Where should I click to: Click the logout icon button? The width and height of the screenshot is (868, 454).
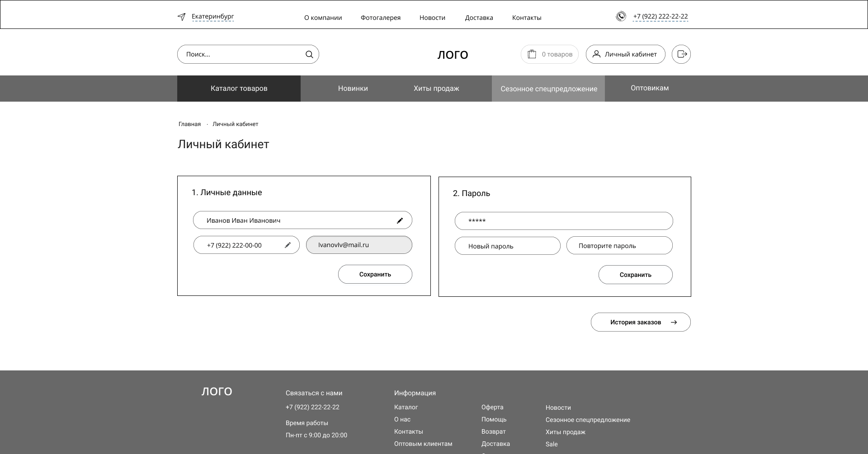[x=681, y=54]
